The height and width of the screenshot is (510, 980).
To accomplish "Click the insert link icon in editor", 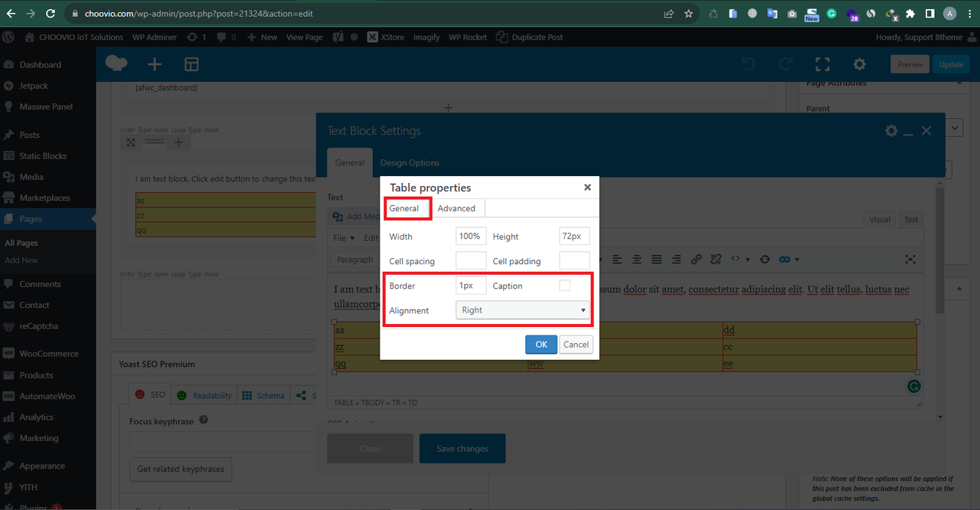I will pos(696,260).
